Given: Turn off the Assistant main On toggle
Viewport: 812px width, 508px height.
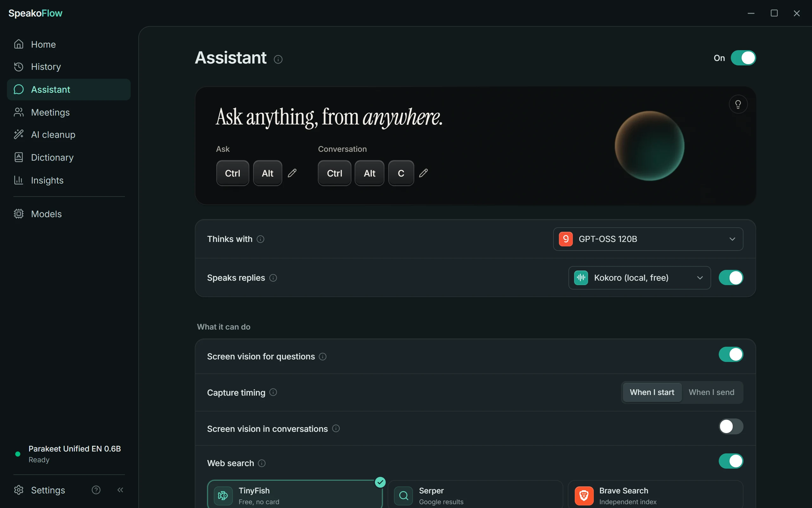Looking at the screenshot, I should coord(743,58).
